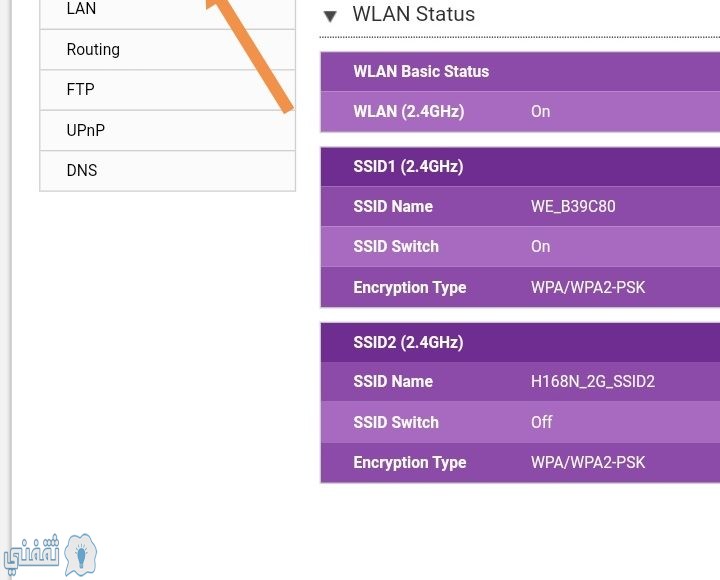Click the SSID name WE_B39C80
The image size is (720, 580).
pos(573,206)
